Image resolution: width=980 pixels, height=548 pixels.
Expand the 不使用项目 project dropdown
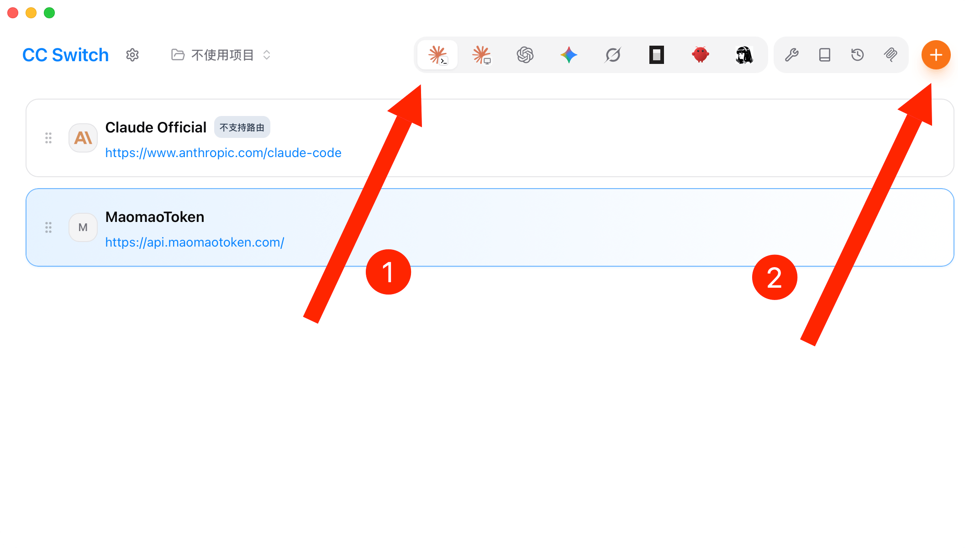221,55
